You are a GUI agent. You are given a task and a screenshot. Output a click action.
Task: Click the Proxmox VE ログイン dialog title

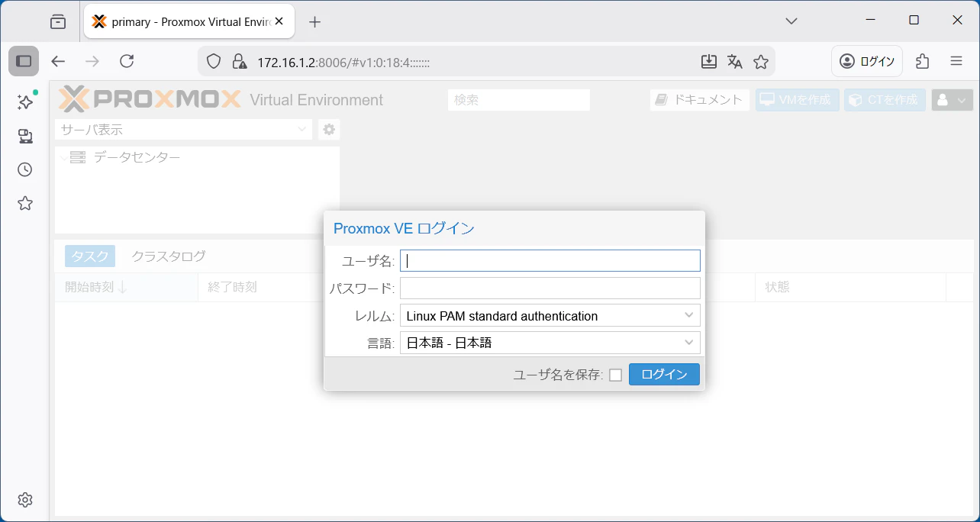(x=405, y=228)
